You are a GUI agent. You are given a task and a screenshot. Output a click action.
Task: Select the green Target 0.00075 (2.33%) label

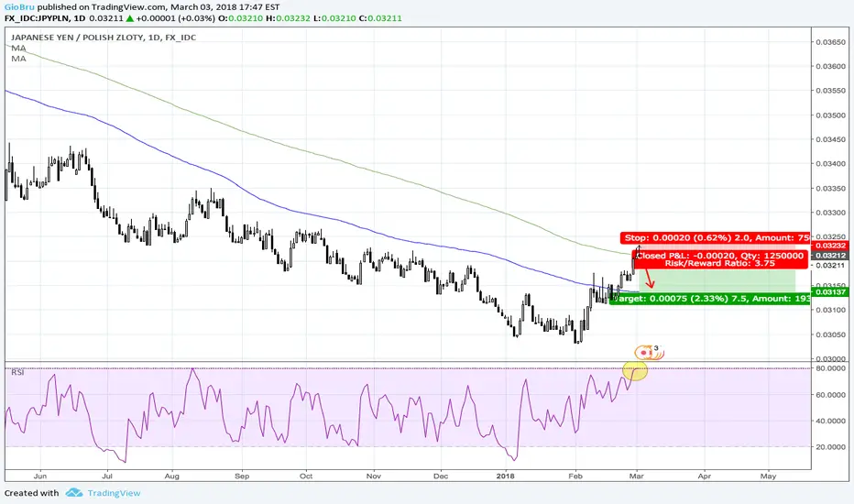[x=709, y=299]
